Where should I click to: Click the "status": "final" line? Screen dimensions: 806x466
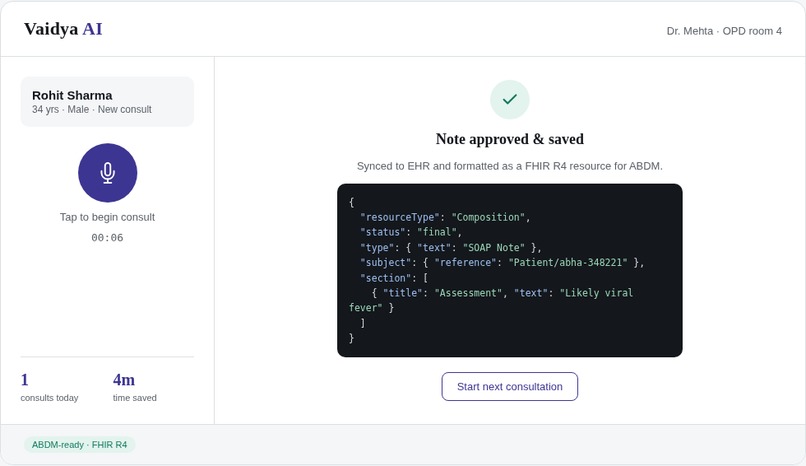[x=411, y=232]
